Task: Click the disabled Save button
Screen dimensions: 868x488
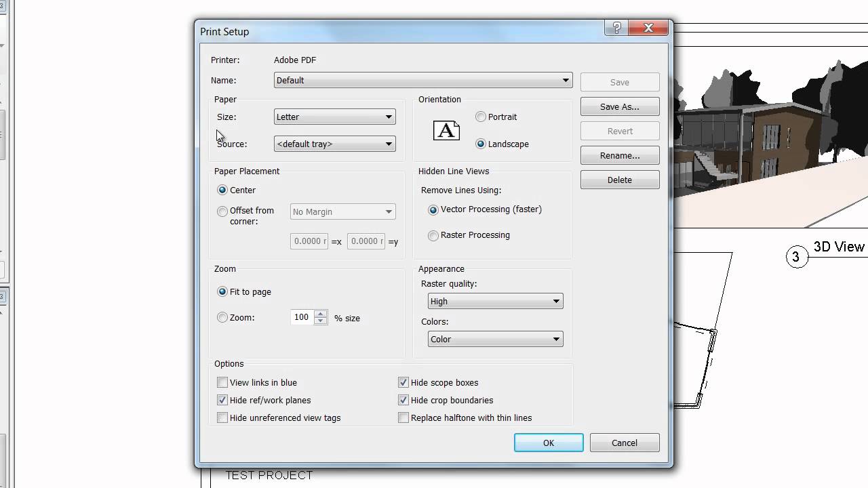Action: coord(620,82)
